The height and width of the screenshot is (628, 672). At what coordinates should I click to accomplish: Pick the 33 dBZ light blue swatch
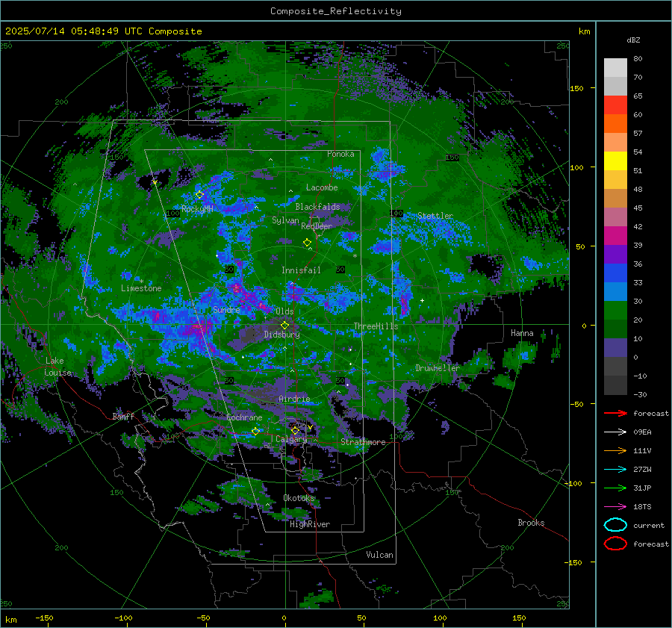click(615, 291)
